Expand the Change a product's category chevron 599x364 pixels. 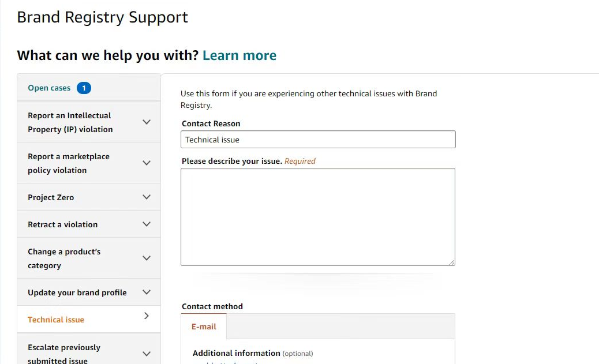[147, 258]
